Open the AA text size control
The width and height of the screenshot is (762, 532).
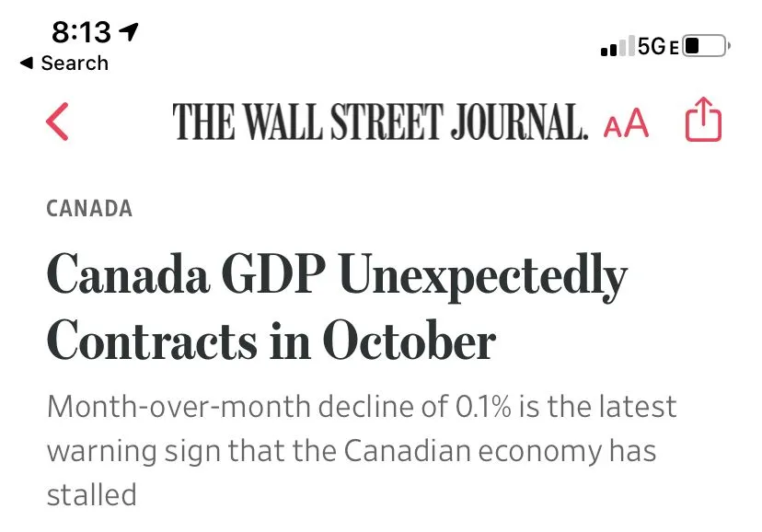coord(626,123)
